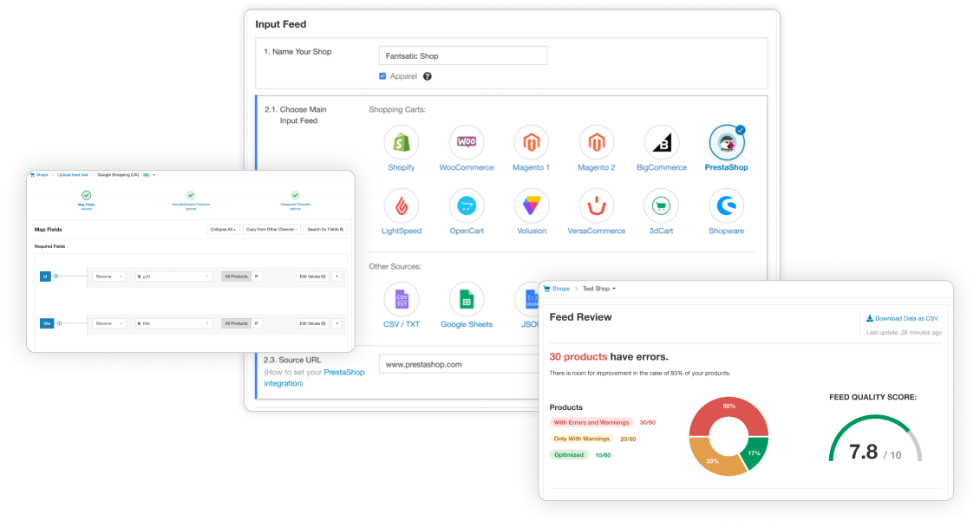980x527 pixels.
Task: Choose the CSV / TXT source icon
Action: [x=401, y=300]
